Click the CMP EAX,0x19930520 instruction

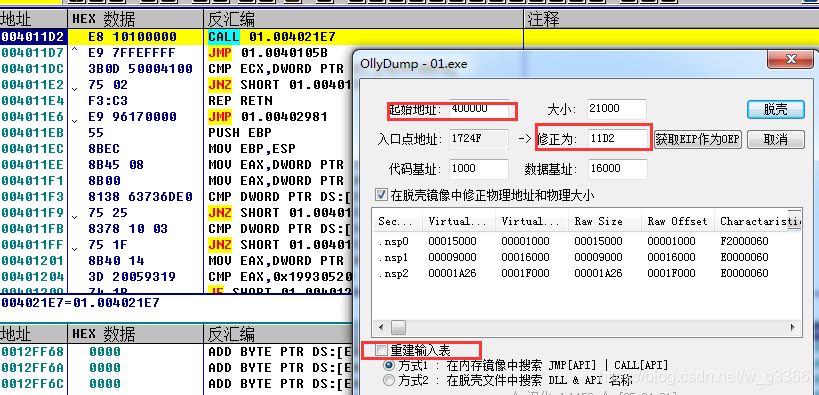[279, 276]
